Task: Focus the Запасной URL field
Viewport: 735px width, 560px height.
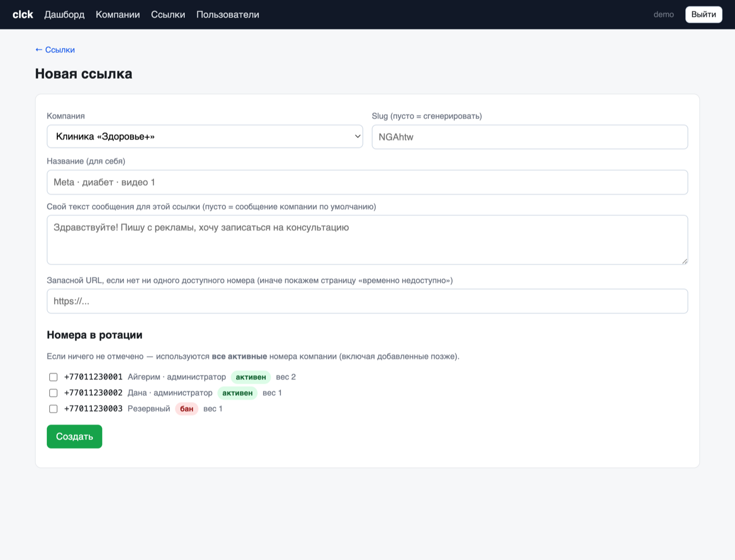Action: coord(367,301)
